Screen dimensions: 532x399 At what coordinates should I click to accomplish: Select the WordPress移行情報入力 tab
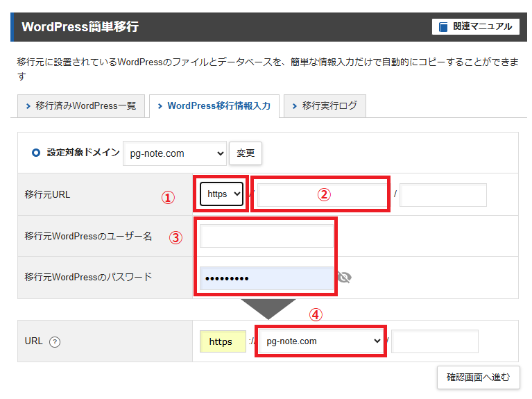click(x=214, y=106)
